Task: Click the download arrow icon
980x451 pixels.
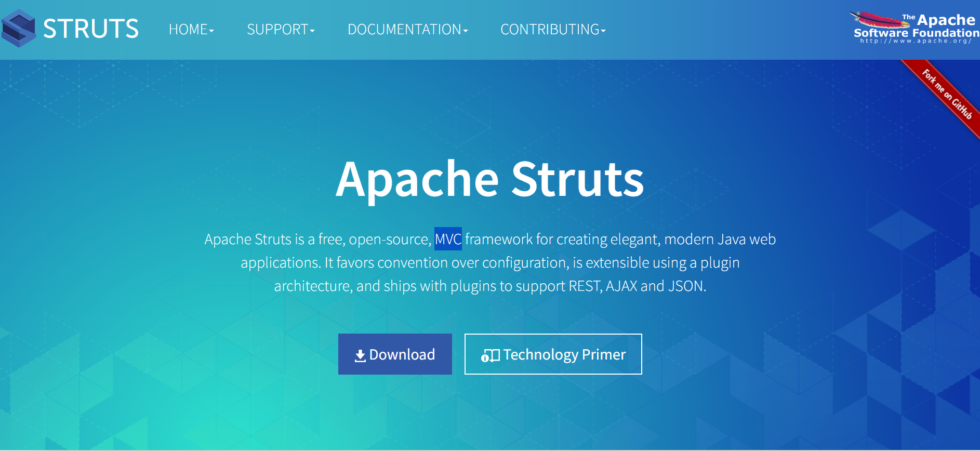Action: (x=360, y=355)
